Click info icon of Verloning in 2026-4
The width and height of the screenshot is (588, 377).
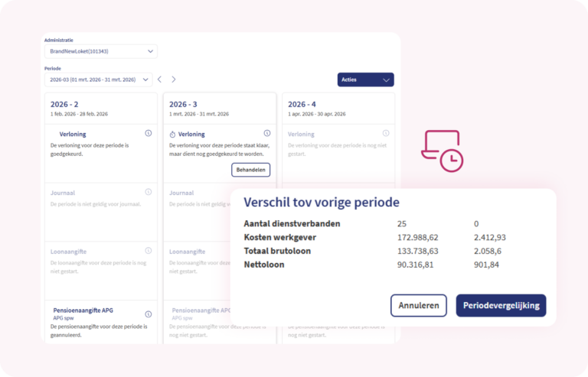[386, 133]
